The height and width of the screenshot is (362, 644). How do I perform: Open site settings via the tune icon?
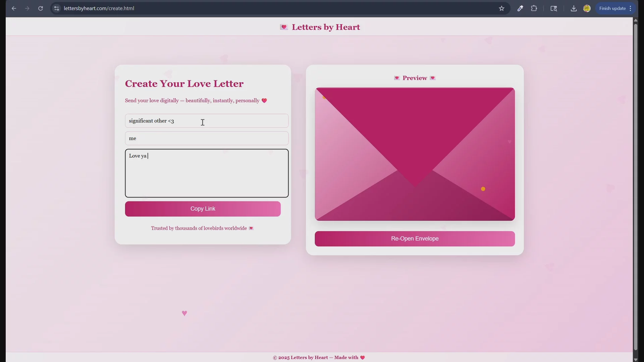click(56, 8)
